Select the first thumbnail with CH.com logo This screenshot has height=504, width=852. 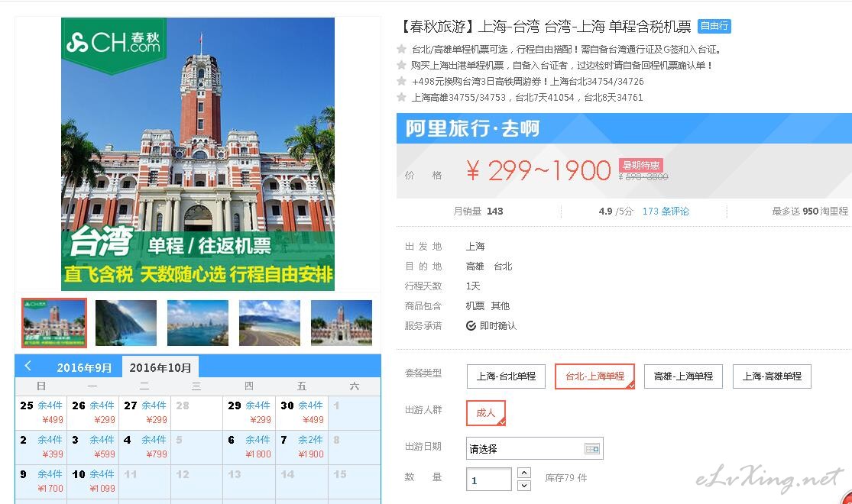point(54,322)
